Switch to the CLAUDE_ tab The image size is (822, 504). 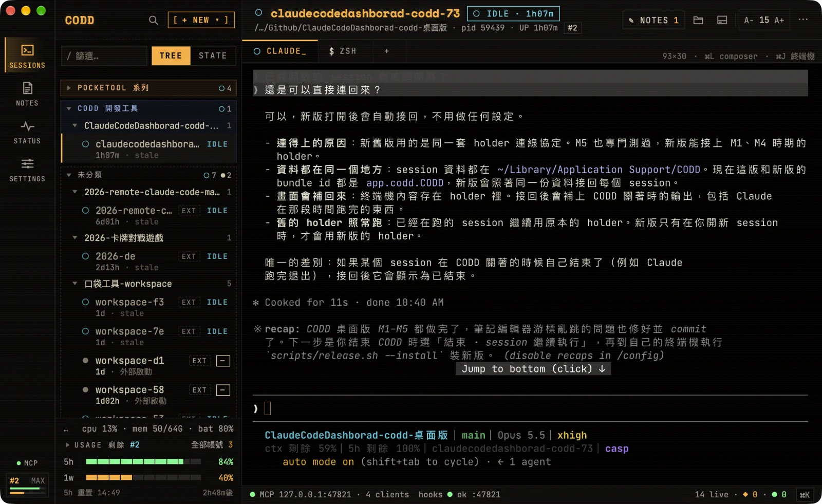pyautogui.click(x=280, y=51)
